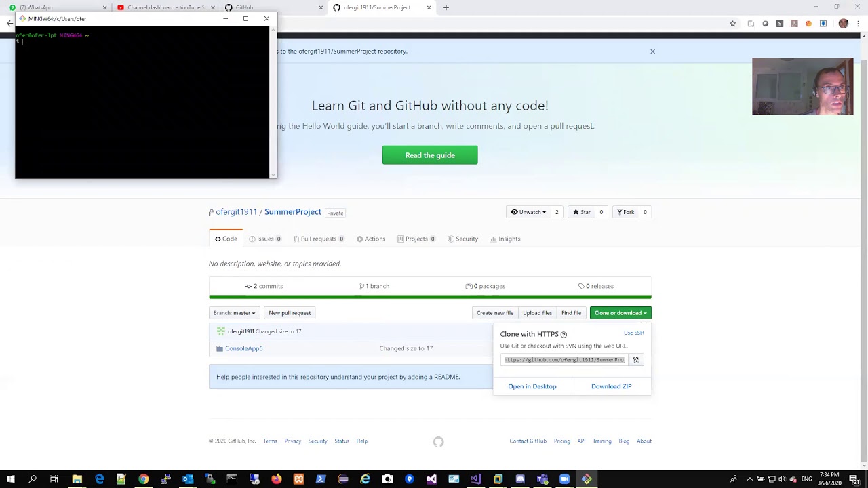The height and width of the screenshot is (488, 868).
Task: Click the blue download-arrow extension icon
Action: tap(823, 24)
